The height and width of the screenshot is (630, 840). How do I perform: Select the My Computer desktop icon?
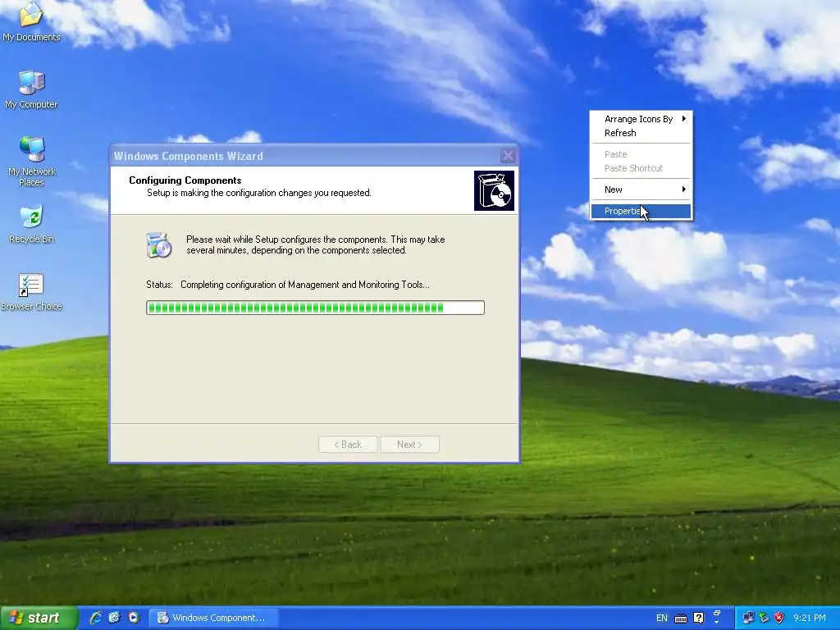31,89
